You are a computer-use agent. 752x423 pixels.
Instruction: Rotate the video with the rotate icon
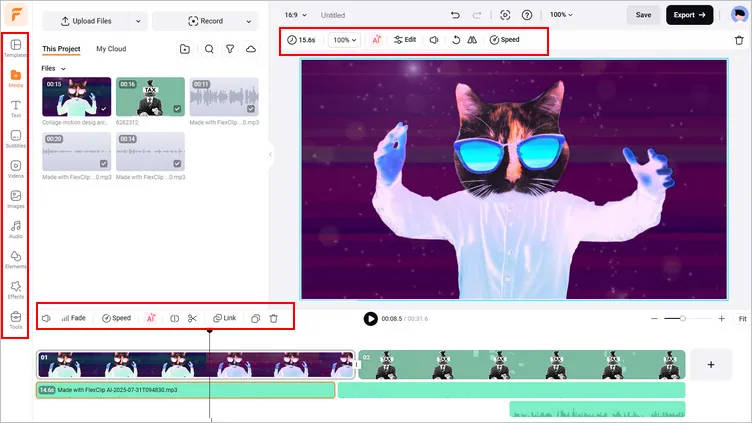click(x=456, y=40)
